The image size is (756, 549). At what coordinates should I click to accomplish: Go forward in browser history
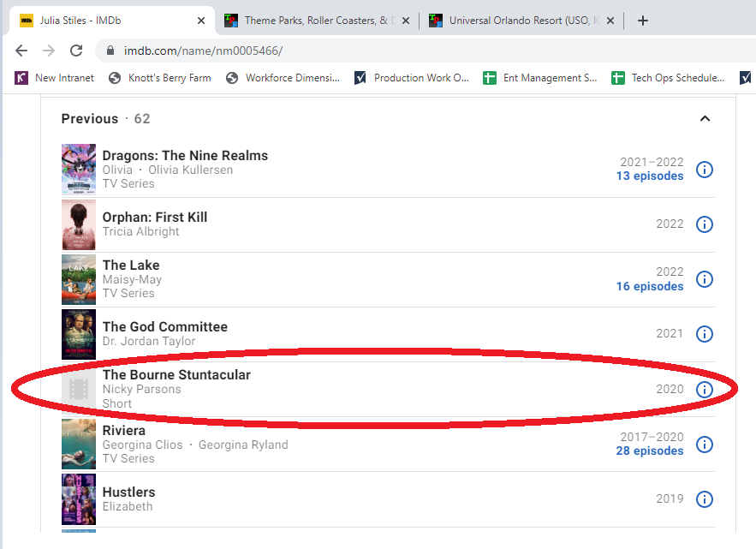point(49,51)
